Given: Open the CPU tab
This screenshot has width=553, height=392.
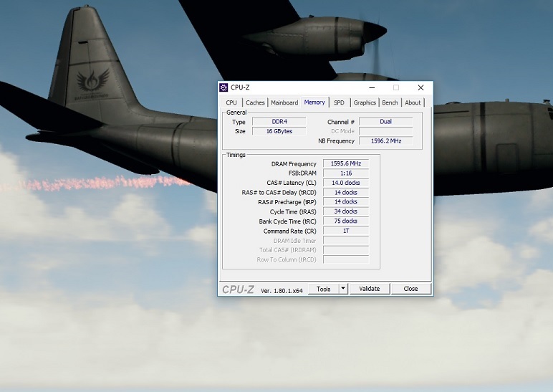Looking at the screenshot, I should 231,102.
